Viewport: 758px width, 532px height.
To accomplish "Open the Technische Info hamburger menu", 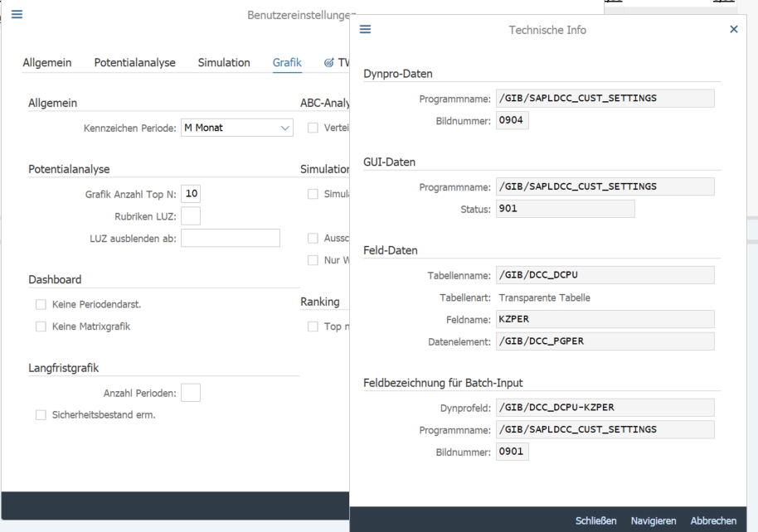I will click(x=365, y=29).
